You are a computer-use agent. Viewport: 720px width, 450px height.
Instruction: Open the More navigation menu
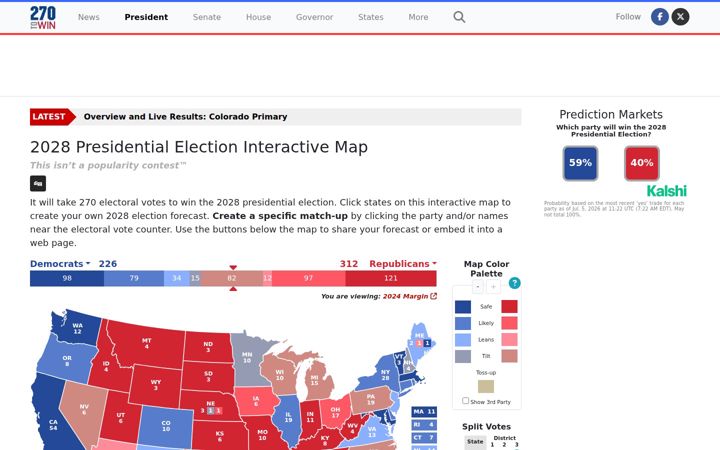(418, 17)
